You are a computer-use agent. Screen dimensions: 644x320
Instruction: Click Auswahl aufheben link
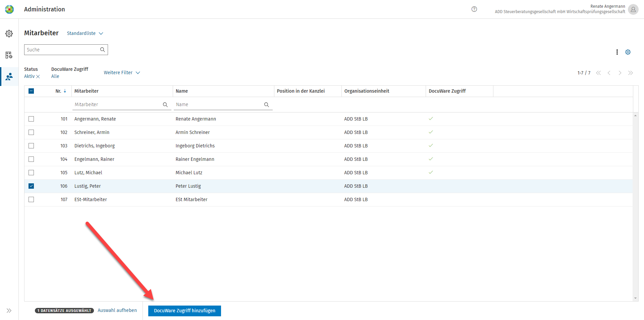point(117,311)
